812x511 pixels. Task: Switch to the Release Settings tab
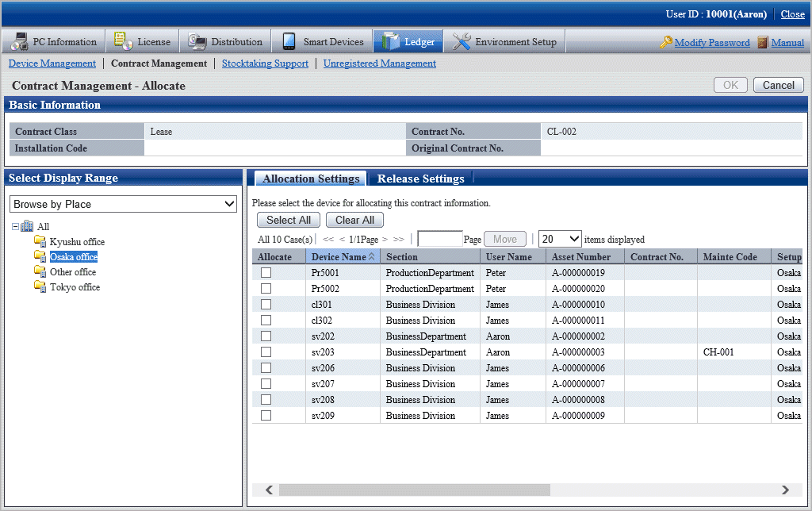420,179
